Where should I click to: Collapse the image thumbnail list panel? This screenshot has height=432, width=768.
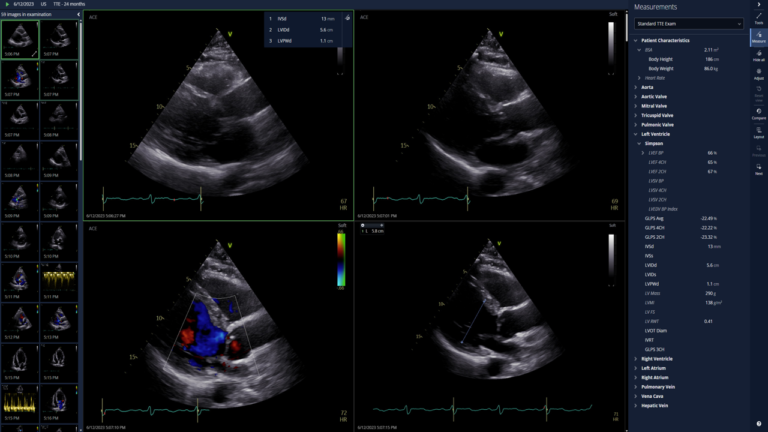[79, 16]
